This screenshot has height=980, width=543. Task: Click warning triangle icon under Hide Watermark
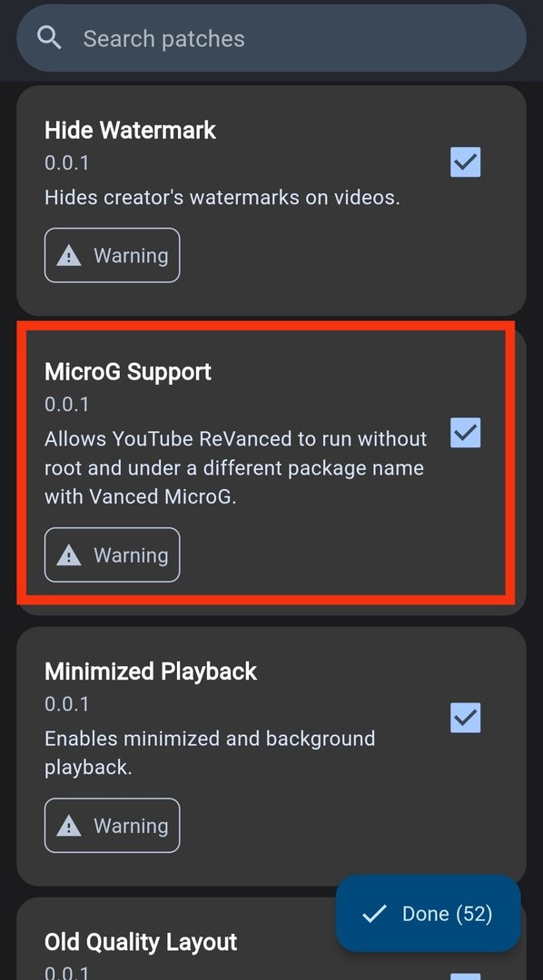tap(69, 256)
